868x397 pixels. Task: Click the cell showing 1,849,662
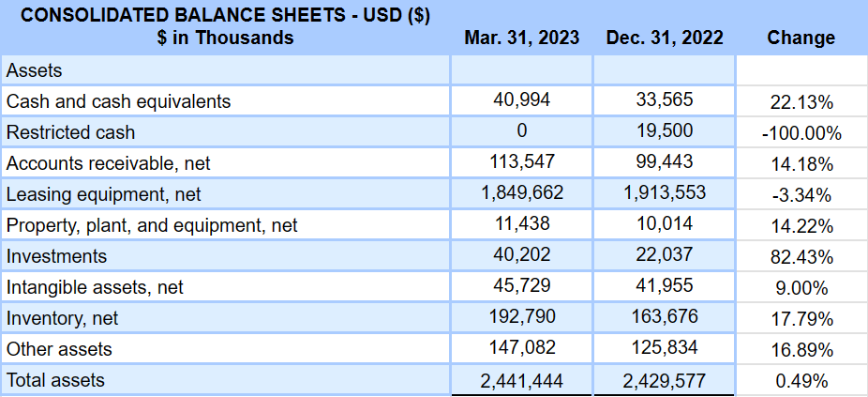tap(521, 194)
